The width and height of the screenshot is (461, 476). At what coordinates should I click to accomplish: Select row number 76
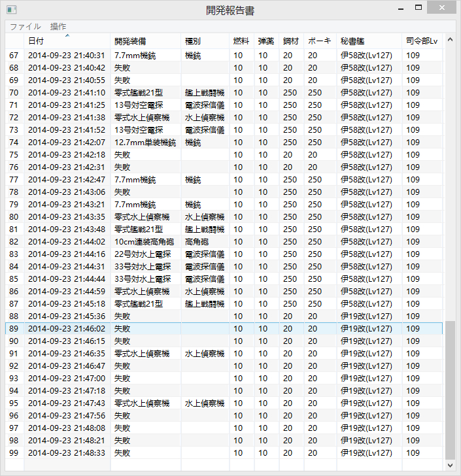pyautogui.click(x=14, y=167)
